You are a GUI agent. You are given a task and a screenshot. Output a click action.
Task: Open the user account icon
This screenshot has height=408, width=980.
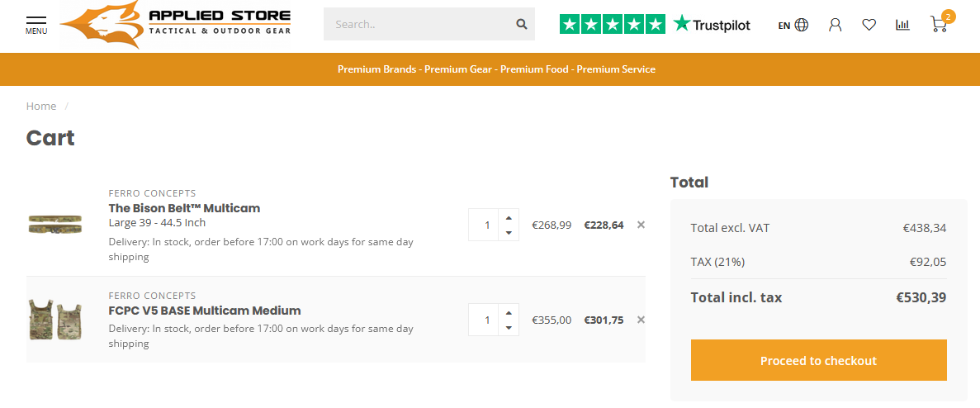pos(835,25)
